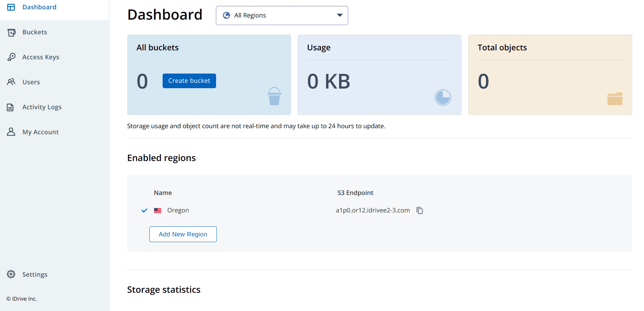Click the Usage card title
The image size is (644, 311).
[x=319, y=48]
